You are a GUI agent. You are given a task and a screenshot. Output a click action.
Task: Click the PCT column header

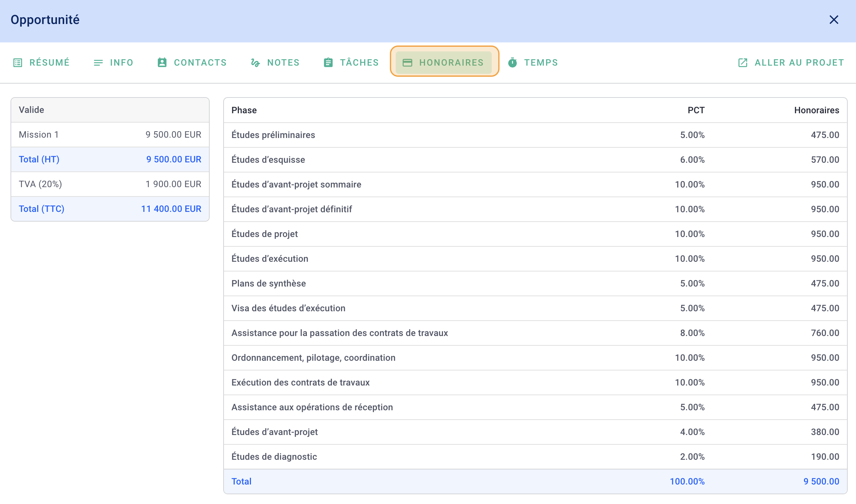[696, 110]
